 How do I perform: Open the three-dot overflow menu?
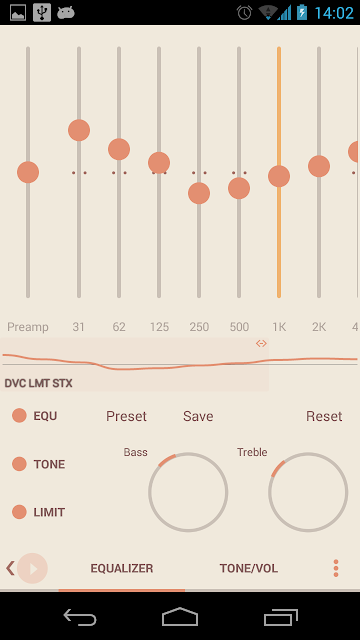(336, 568)
